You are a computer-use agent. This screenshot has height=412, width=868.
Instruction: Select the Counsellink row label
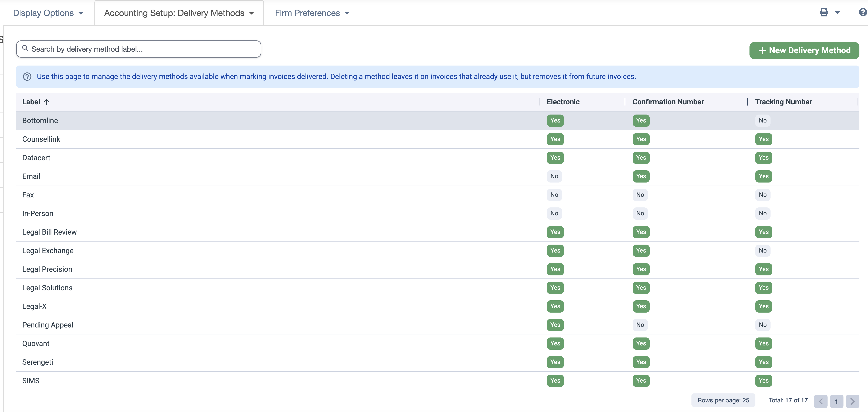(41, 139)
